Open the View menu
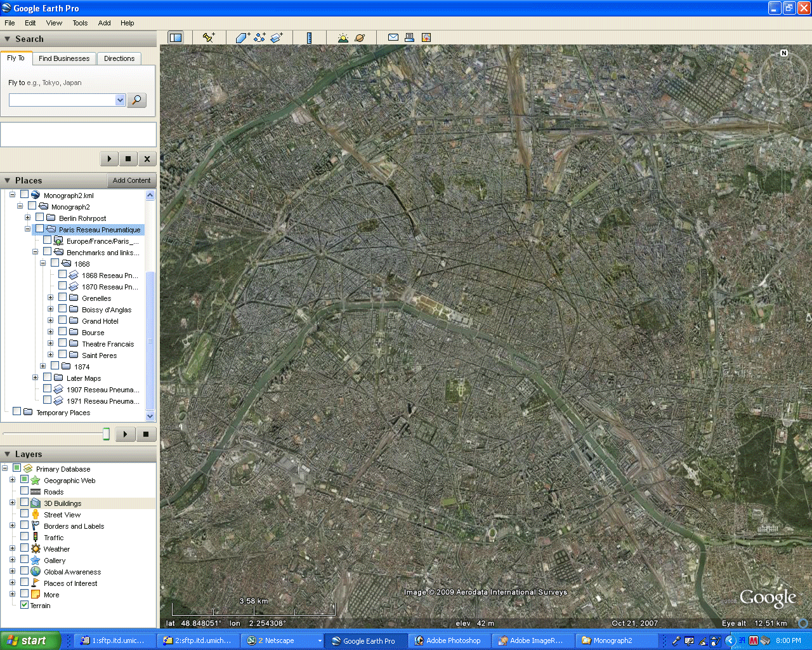Image resolution: width=812 pixels, height=650 pixels. tap(54, 23)
